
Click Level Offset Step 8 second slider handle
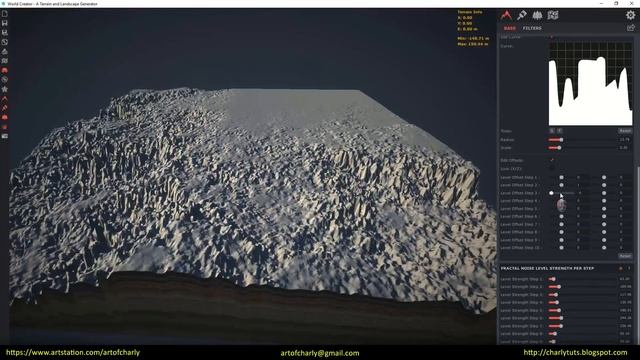[604, 232]
